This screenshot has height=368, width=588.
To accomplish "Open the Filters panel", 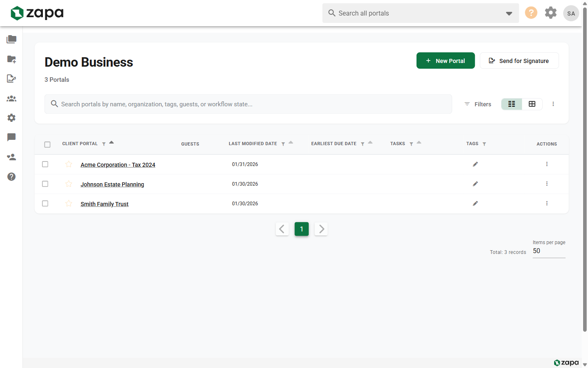I will [x=478, y=104].
